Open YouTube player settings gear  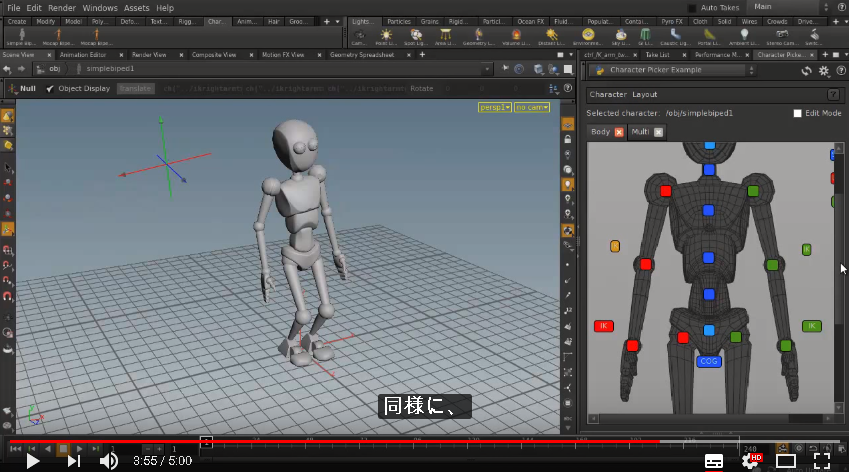click(x=750, y=461)
